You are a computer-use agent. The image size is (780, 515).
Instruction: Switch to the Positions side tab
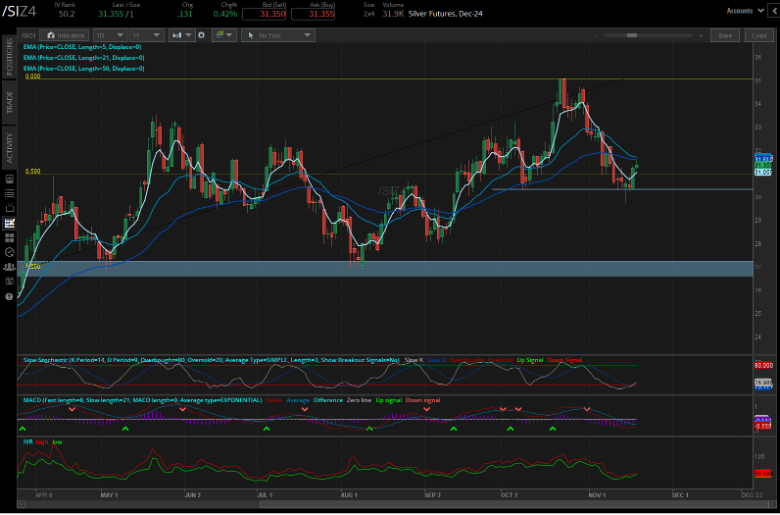pyautogui.click(x=9, y=57)
